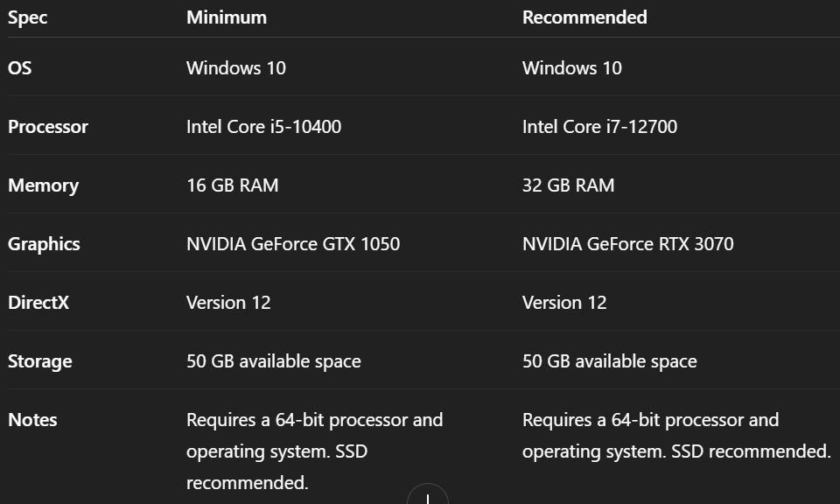This screenshot has height=504, width=840.
Task: Select the Intel Core i7-12700 cell
Action: [599, 127]
